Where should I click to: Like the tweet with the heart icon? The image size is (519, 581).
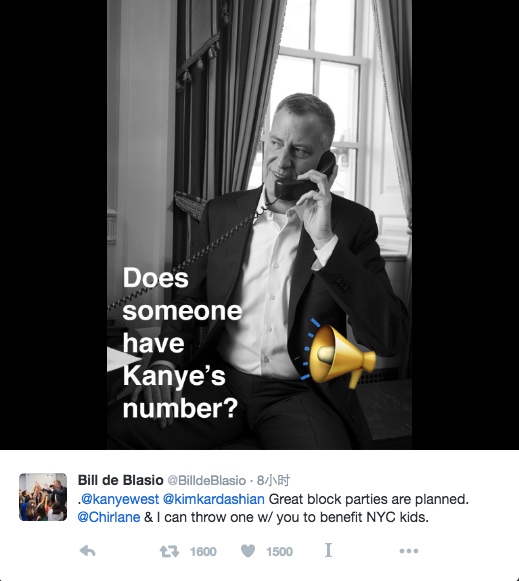[x=248, y=551]
